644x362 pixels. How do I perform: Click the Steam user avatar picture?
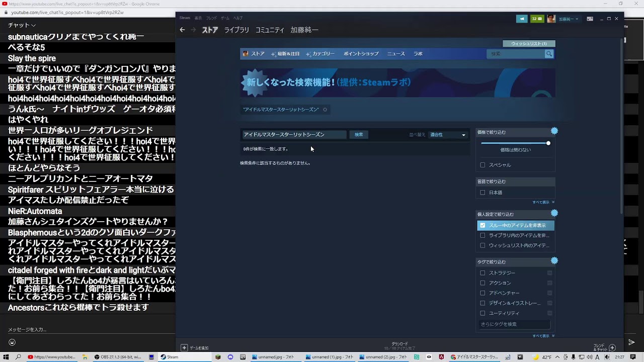pos(551,19)
